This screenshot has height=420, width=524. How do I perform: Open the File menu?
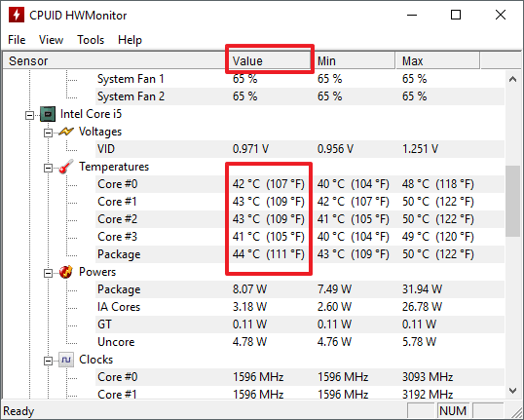(17, 40)
